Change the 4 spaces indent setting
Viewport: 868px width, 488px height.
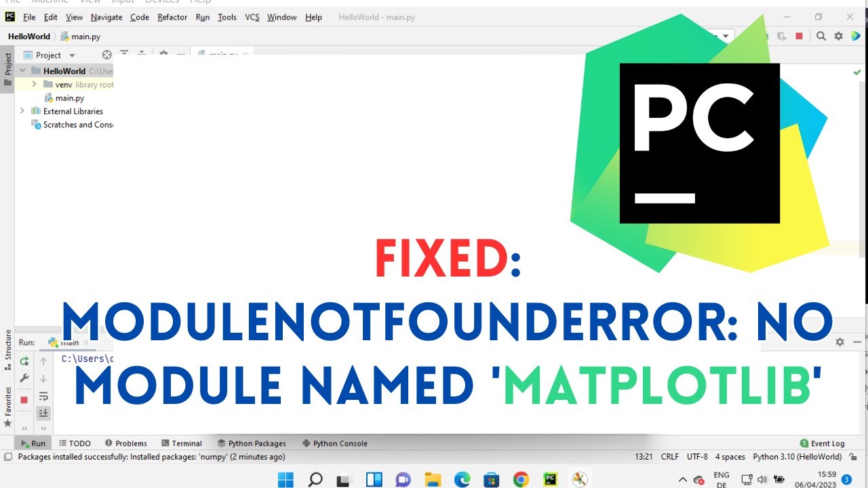tap(730, 457)
